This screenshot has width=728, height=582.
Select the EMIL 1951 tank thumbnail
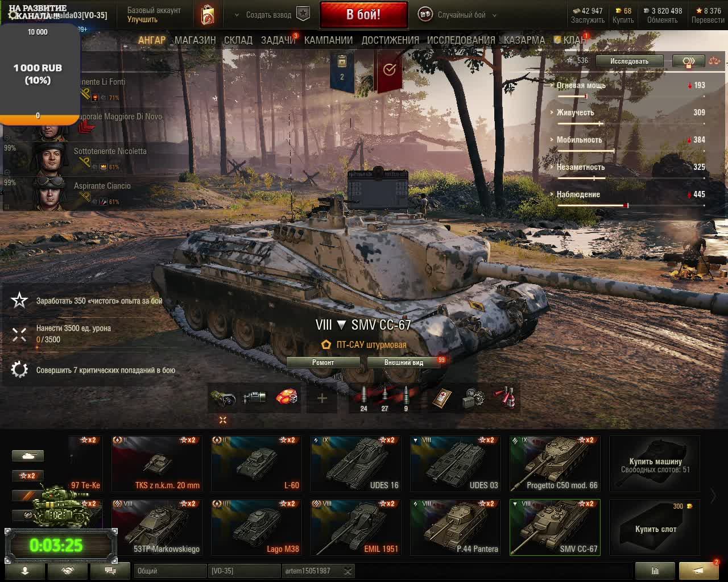tap(355, 527)
